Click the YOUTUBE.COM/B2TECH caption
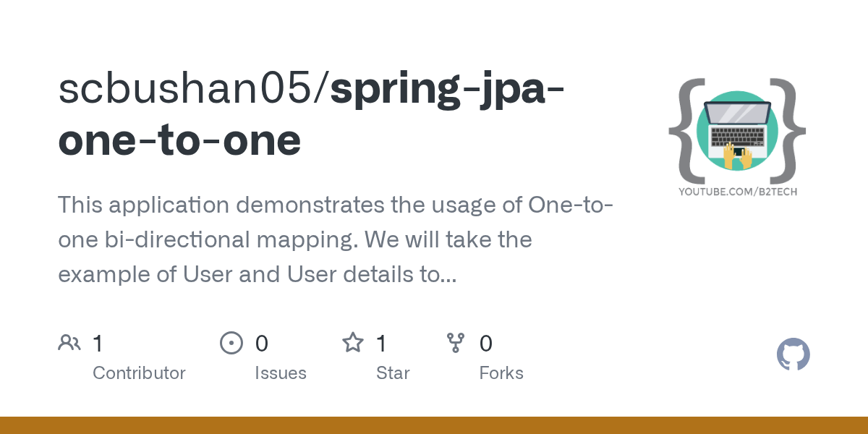Screen dimensions: 868x434 click(x=737, y=192)
